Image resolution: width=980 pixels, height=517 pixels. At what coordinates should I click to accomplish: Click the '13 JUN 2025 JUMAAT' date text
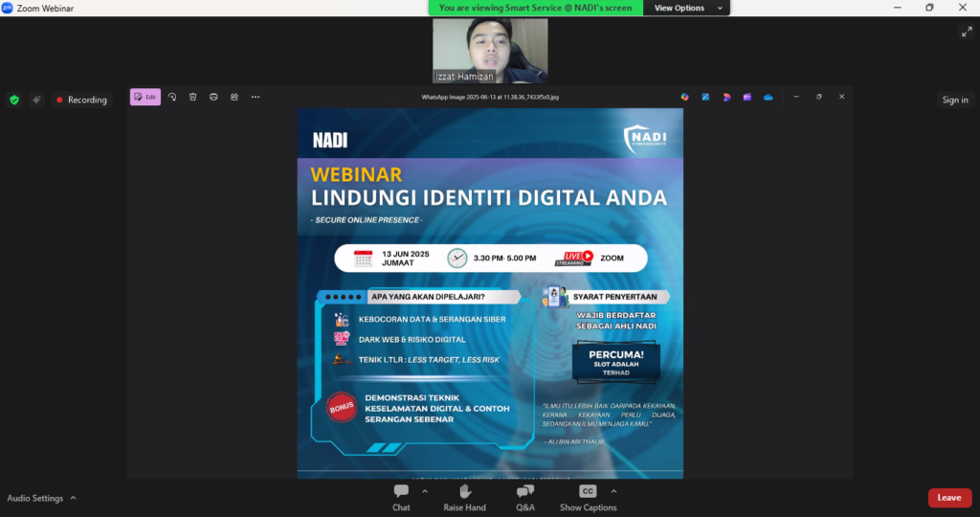tap(405, 258)
